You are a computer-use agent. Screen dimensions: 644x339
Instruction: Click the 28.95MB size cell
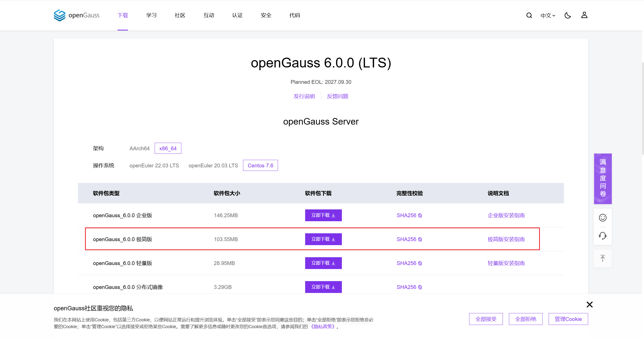pos(224,263)
